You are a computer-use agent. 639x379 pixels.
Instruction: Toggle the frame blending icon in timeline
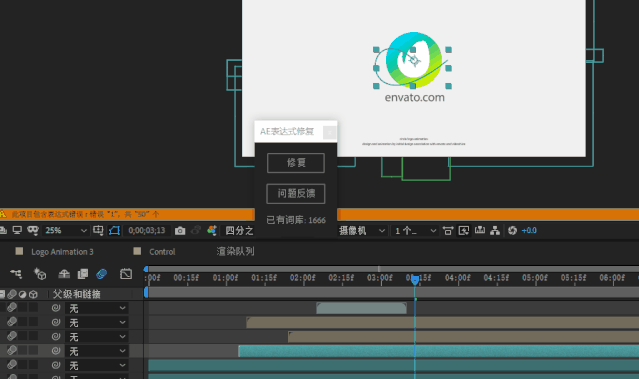[x=83, y=274]
